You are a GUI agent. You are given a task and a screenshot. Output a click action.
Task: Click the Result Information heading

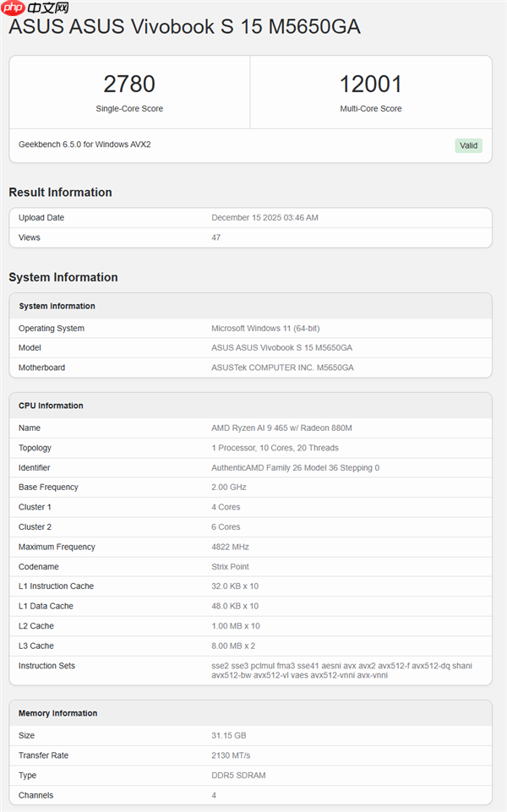60,192
